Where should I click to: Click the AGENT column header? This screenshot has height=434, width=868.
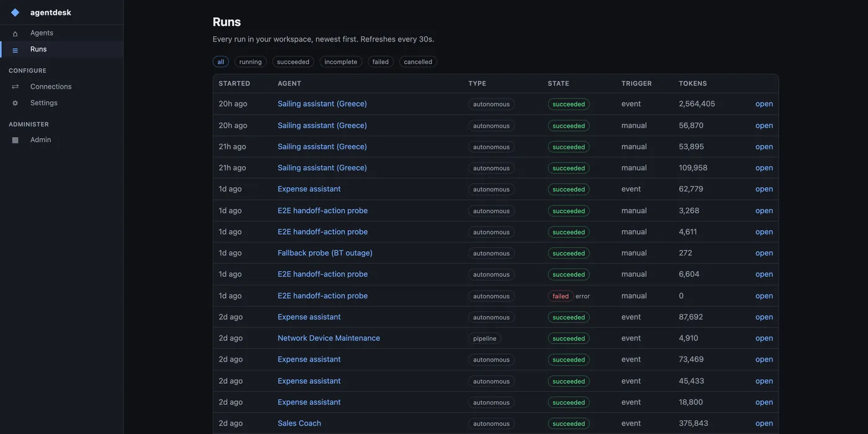click(x=290, y=84)
